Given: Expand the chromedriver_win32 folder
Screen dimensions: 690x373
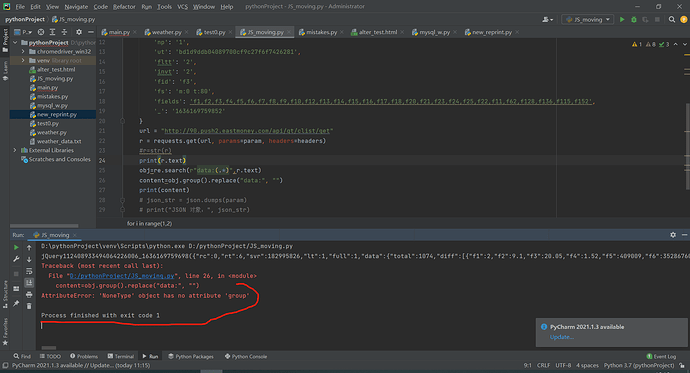Looking at the screenshot, I should pyautogui.click(x=23, y=51).
